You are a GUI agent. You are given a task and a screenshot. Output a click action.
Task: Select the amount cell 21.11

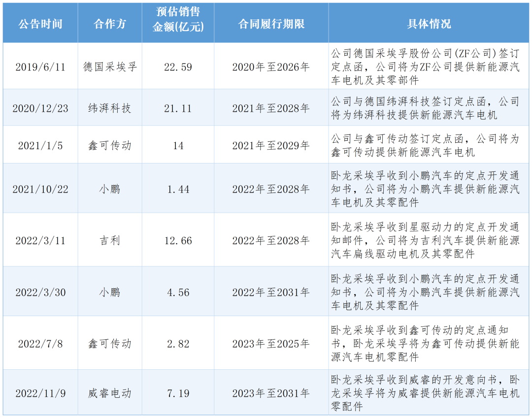tap(178, 108)
